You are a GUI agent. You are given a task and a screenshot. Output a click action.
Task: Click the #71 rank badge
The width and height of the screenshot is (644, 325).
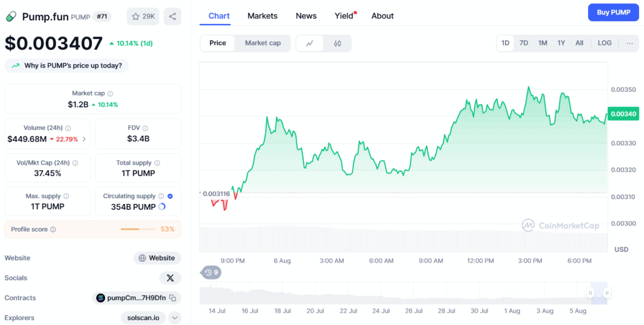[x=101, y=17]
